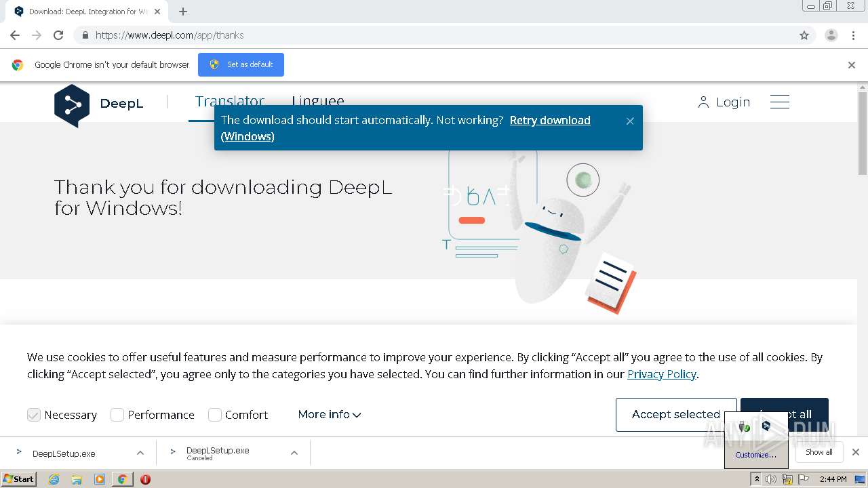Reload the page
The height and width of the screenshot is (488, 868).
tap(58, 35)
